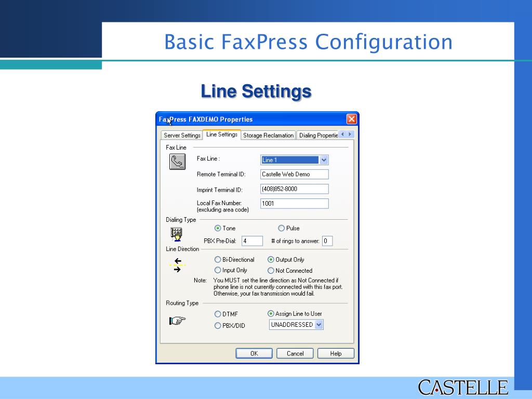Open the Storage Reclamation tab

[x=268, y=135]
